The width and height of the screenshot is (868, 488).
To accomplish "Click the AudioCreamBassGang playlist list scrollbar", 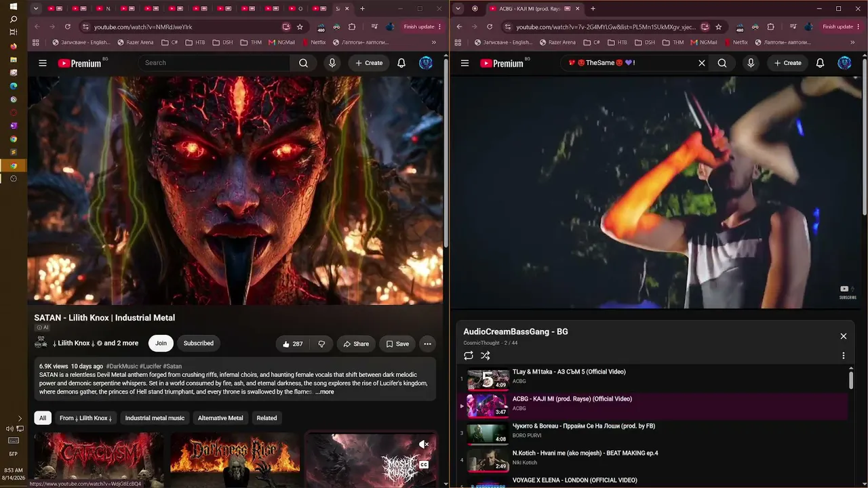I will click(x=851, y=380).
